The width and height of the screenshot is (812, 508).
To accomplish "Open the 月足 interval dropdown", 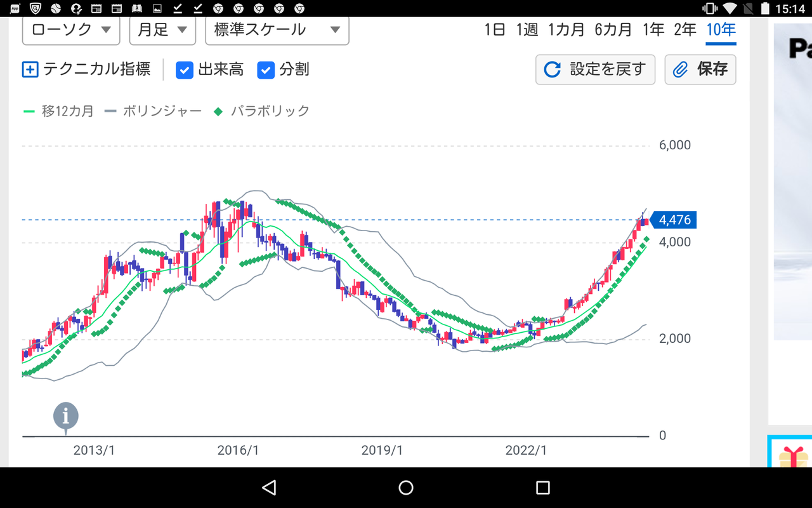I will pyautogui.click(x=162, y=30).
